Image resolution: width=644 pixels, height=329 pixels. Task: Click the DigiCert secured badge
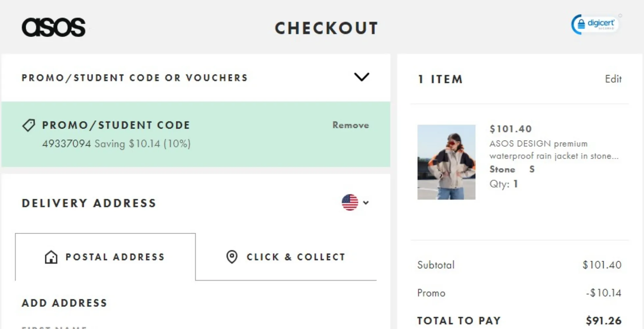pyautogui.click(x=595, y=24)
